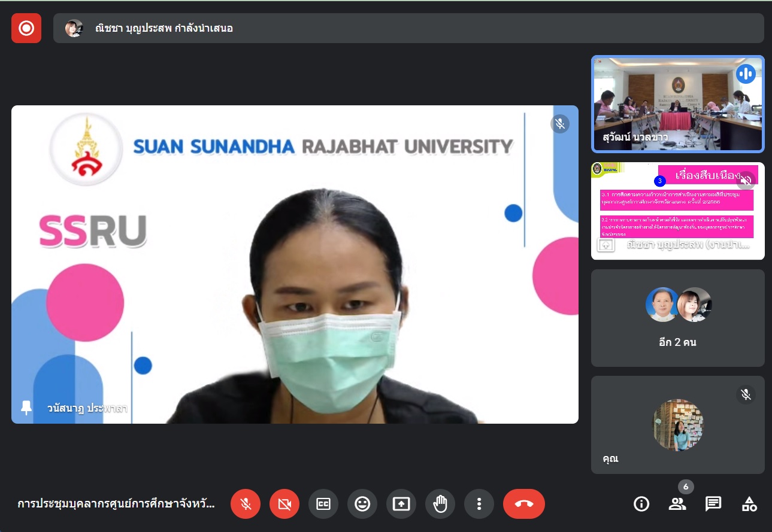The image size is (772, 532).
Task: Click the present screen button
Action: tap(401, 504)
